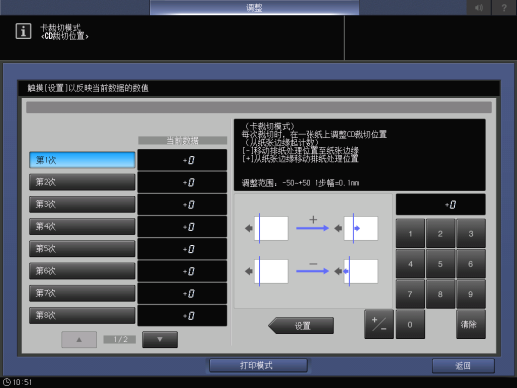This screenshot has width=517, height=388.
Task: Tap keypad digit 5
Action: (440, 264)
